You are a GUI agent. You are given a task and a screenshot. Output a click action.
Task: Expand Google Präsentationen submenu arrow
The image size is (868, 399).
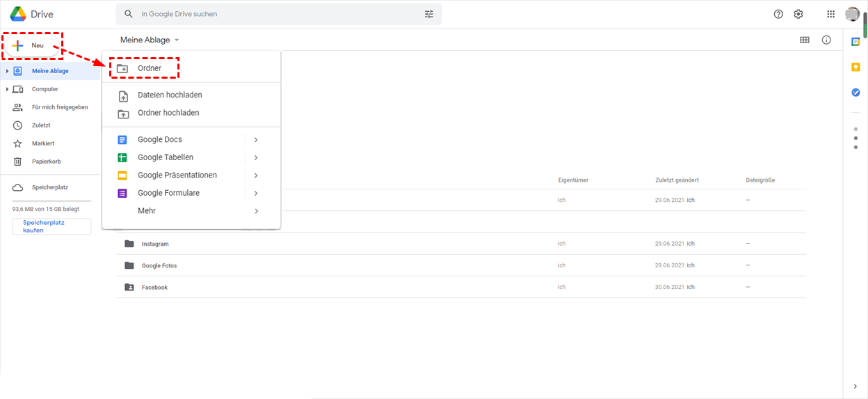[x=256, y=175]
